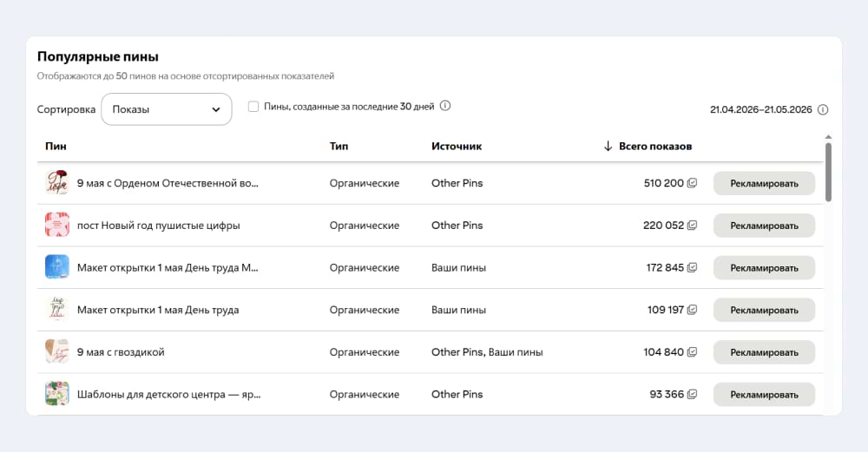The image size is (868, 452).
Task: Click the icon next to 93 366 impressions
Action: click(x=692, y=395)
